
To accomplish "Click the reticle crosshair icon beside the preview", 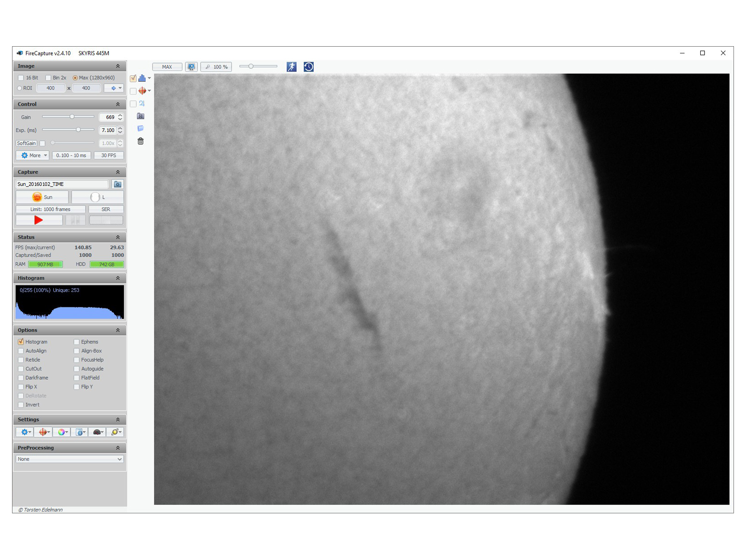I will [142, 91].
